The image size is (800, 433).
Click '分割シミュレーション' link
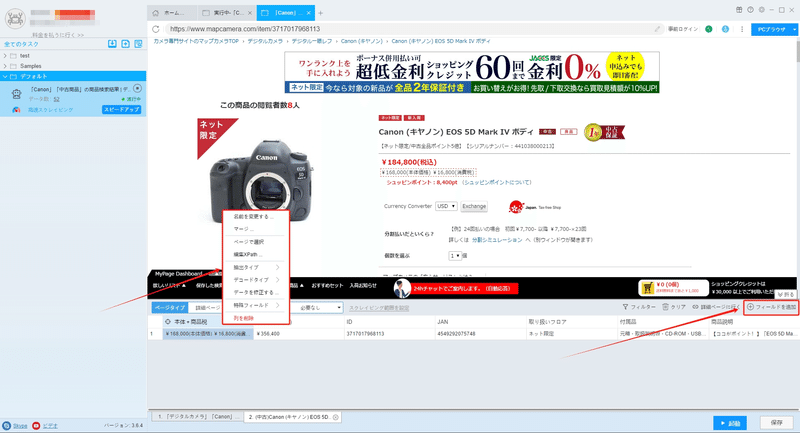click(x=497, y=240)
